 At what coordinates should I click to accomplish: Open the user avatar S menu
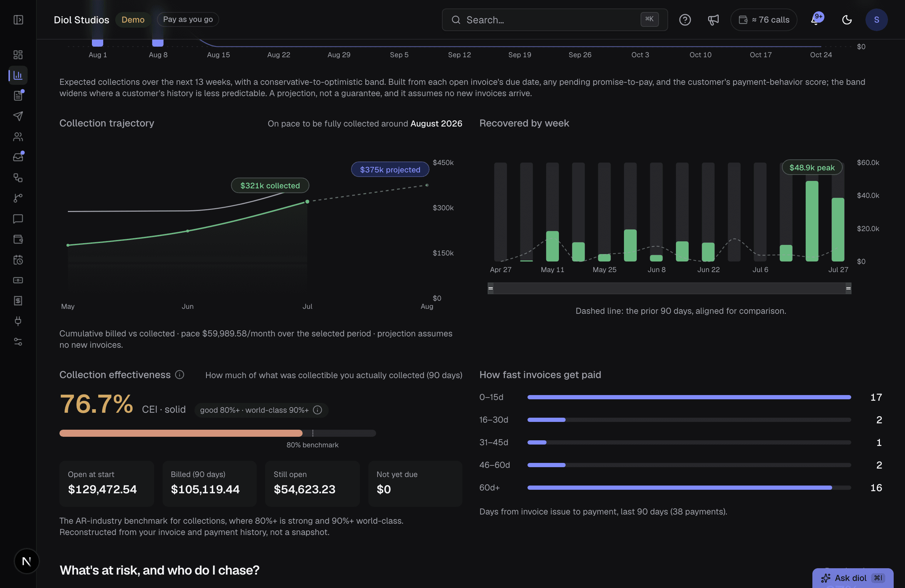(x=876, y=20)
